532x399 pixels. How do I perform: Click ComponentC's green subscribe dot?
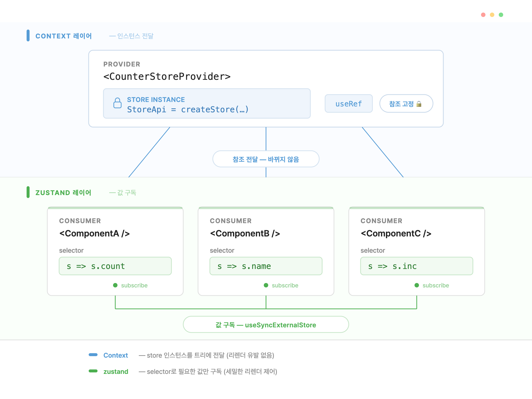pyautogui.click(x=417, y=285)
